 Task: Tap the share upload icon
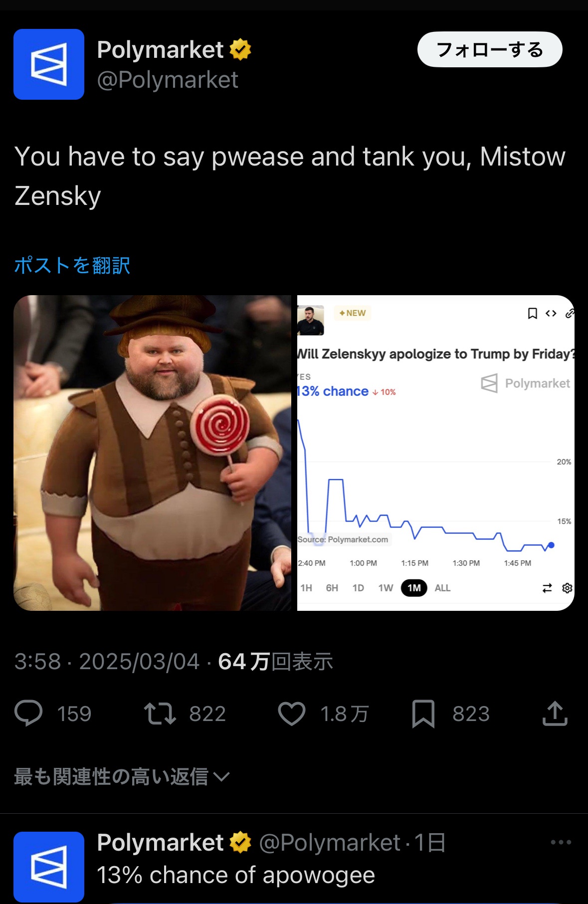pyautogui.click(x=555, y=713)
